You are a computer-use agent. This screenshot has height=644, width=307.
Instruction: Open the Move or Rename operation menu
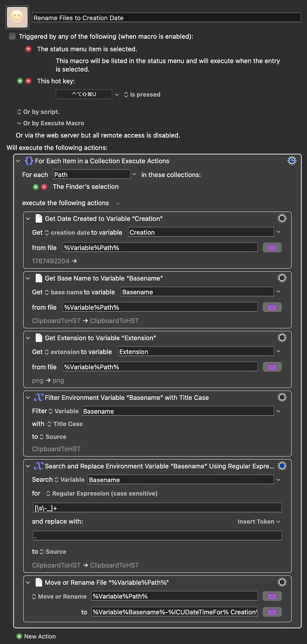pyautogui.click(x=59, y=596)
